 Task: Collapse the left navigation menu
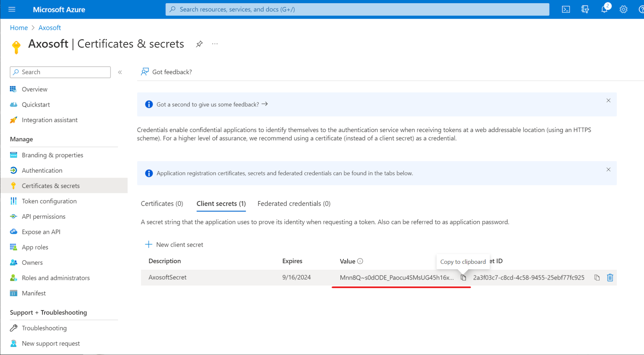[x=120, y=72]
